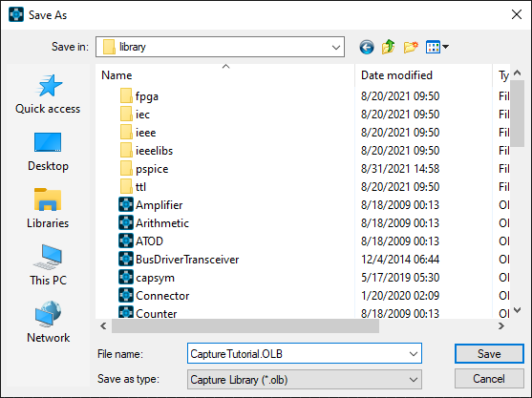Select the file name 'BusDriverTransceiver'

pos(187,260)
